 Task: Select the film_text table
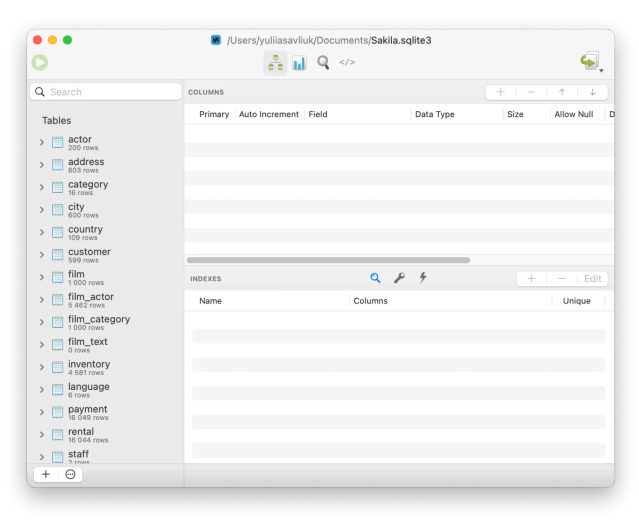pos(106,345)
